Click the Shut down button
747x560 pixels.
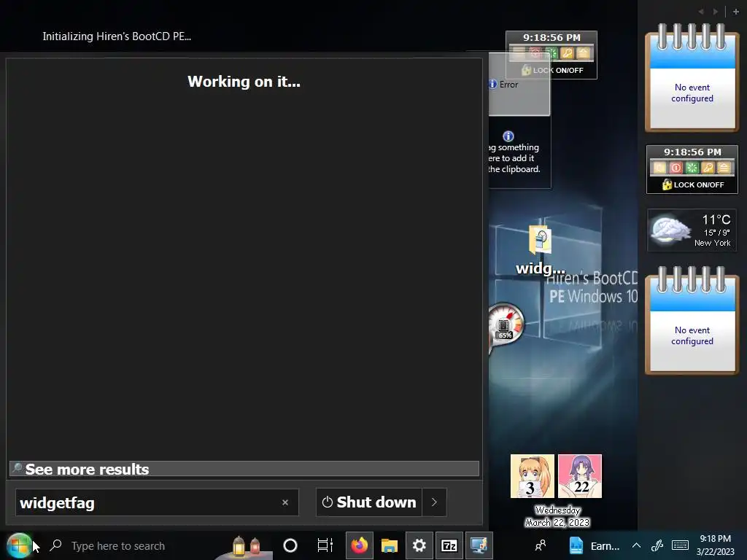pyautogui.click(x=368, y=502)
